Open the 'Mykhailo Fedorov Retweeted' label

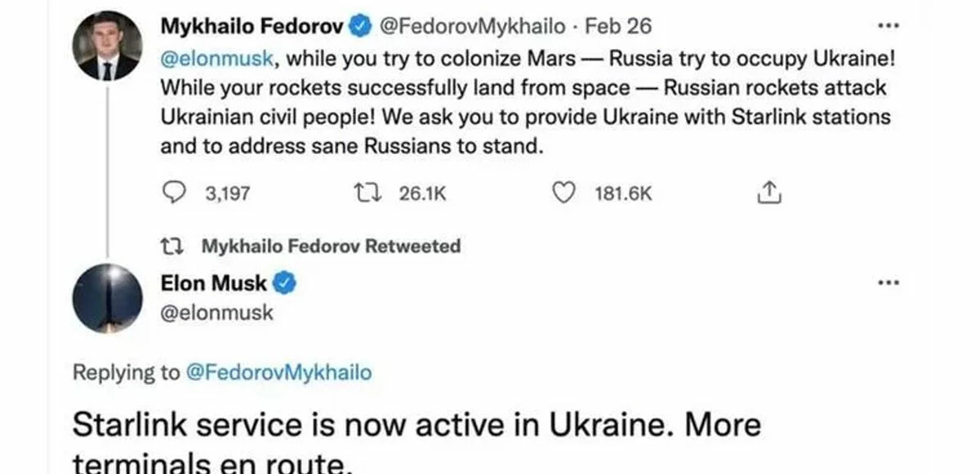[x=330, y=246]
